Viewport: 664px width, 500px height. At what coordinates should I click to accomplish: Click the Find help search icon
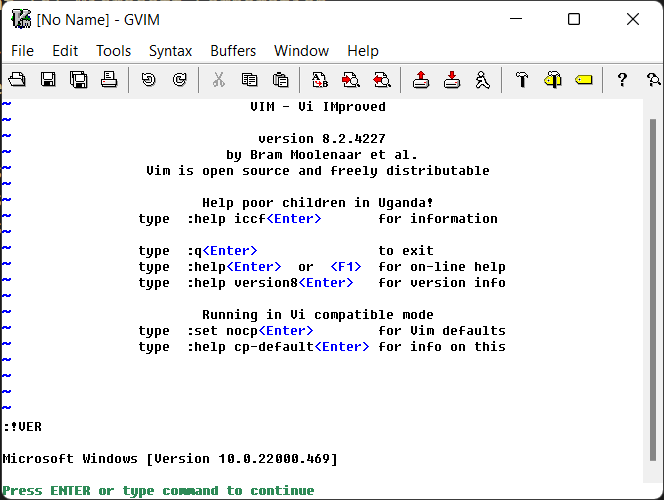[x=653, y=80]
